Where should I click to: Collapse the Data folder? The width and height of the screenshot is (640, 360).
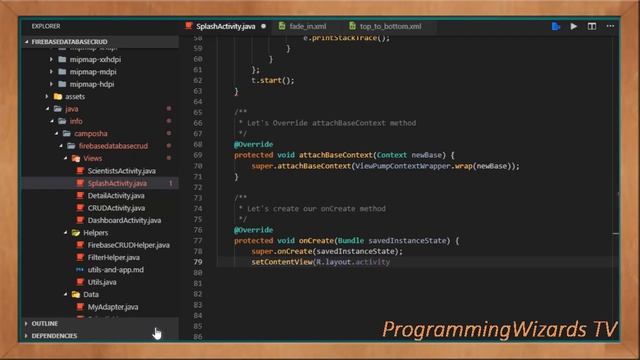point(65,294)
